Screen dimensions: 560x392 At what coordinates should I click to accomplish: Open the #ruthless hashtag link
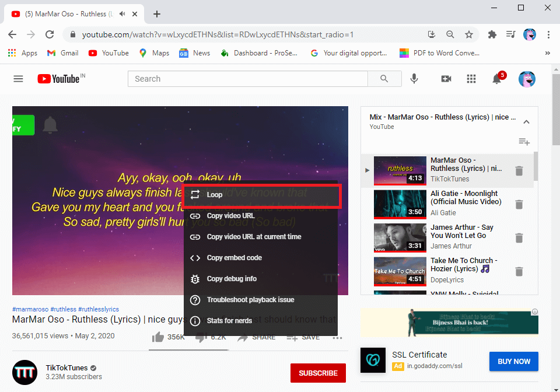pos(63,309)
